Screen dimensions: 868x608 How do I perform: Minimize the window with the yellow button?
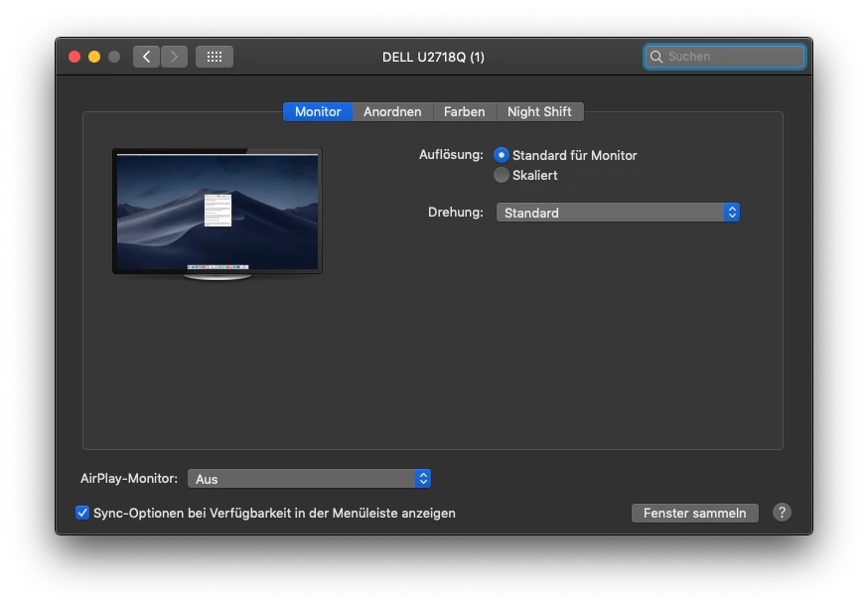tap(94, 57)
